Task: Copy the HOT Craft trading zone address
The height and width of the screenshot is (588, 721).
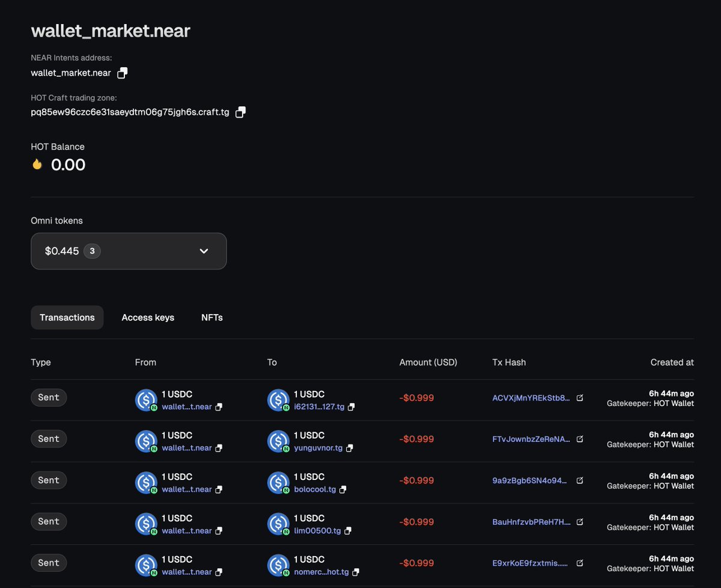Action: [240, 112]
